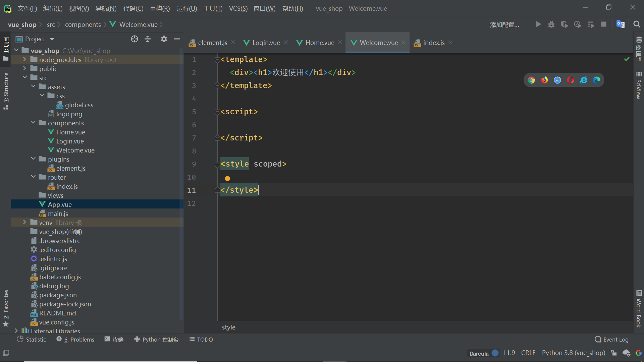Select App.vue in project tree

point(97,204)
